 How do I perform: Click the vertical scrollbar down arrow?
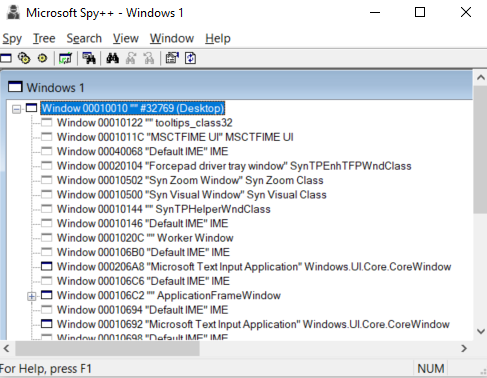[480, 331]
